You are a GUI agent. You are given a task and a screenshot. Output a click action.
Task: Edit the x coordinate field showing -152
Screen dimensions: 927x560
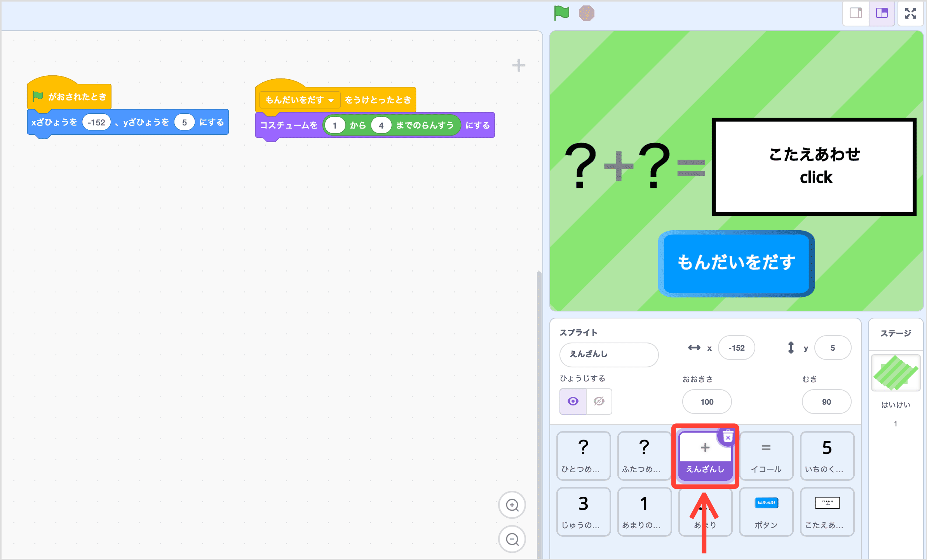(736, 348)
